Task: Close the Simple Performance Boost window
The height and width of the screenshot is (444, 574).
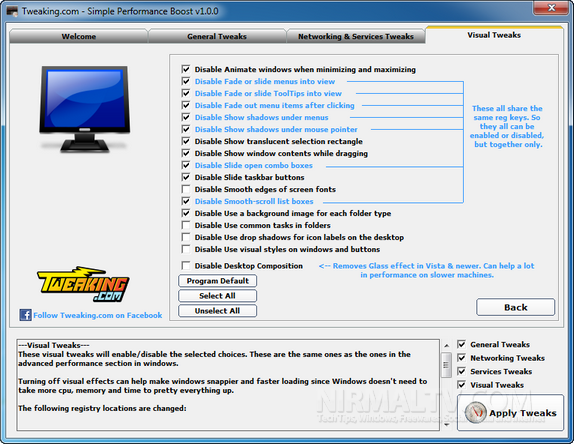Action: tap(552, 8)
